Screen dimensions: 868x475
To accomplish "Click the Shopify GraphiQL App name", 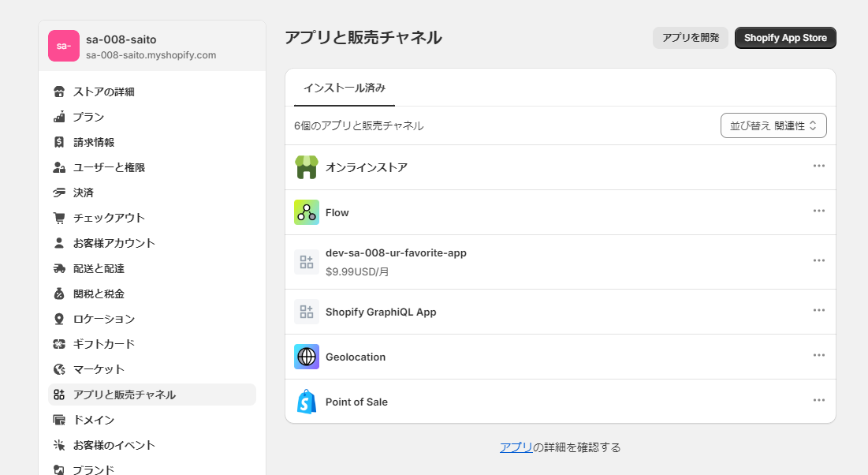I will (x=381, y=312).
